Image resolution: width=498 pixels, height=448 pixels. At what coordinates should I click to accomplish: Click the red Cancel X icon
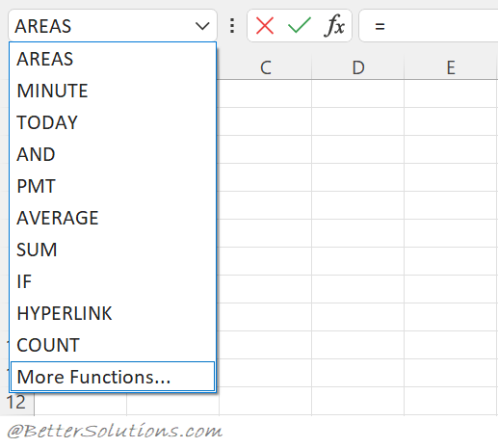pos(265,26)
